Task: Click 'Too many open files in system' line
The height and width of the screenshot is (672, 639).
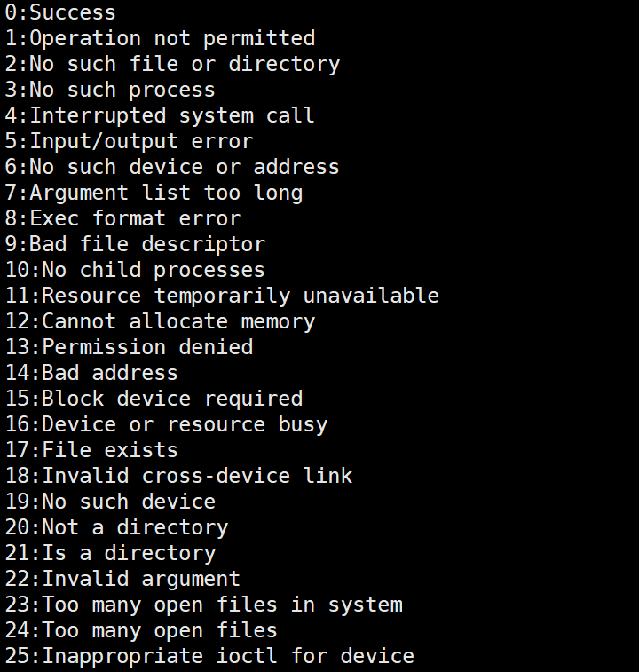Action: (203, 605)
